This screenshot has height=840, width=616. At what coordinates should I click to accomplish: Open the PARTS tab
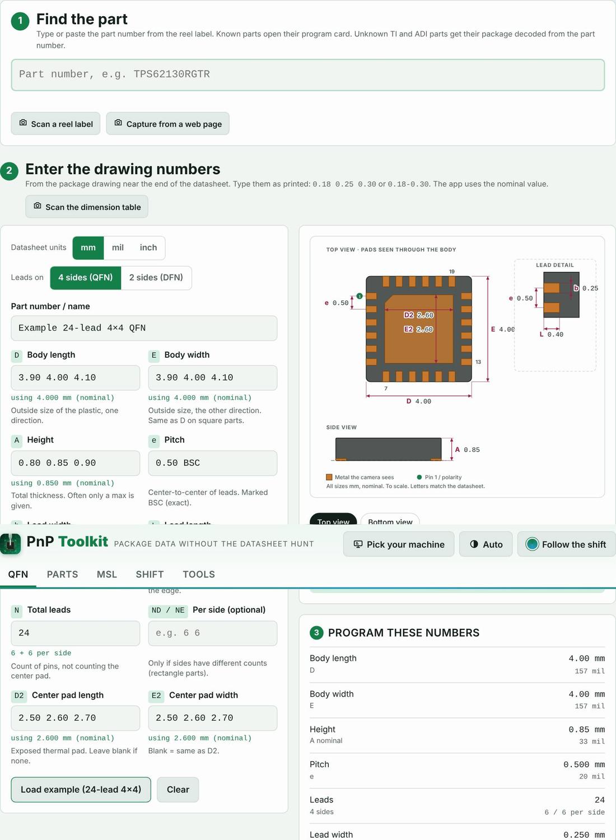[x=63, y=575]
